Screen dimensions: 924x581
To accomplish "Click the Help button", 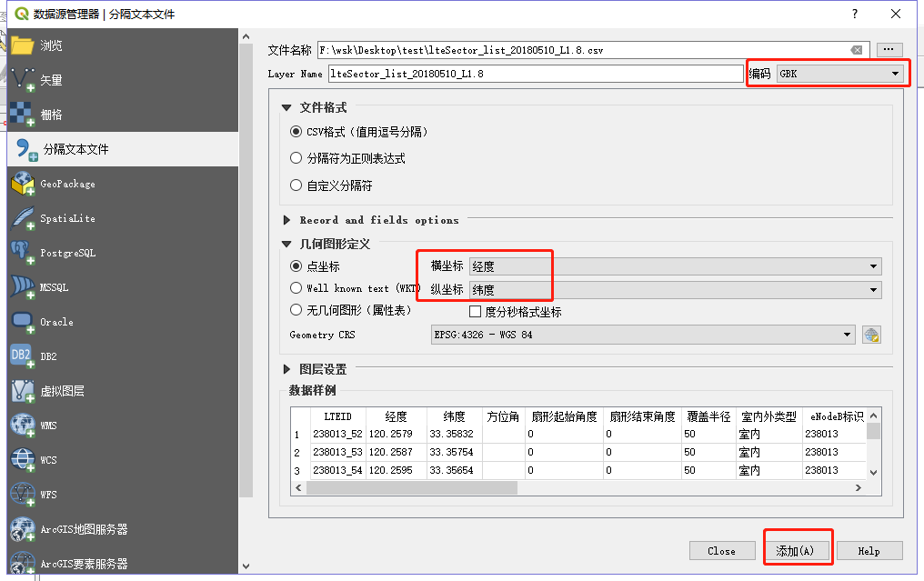I will 869,551.
